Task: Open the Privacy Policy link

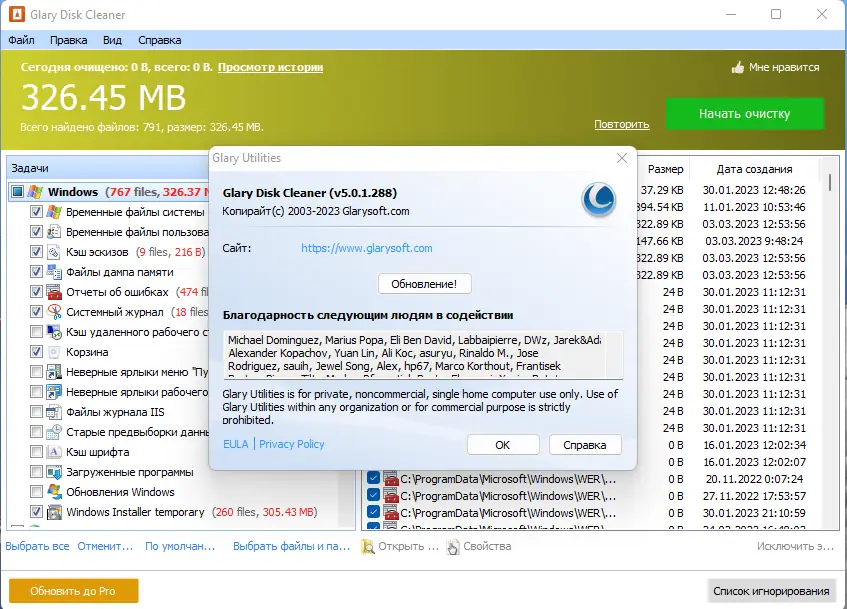Action: click(292, 444)
